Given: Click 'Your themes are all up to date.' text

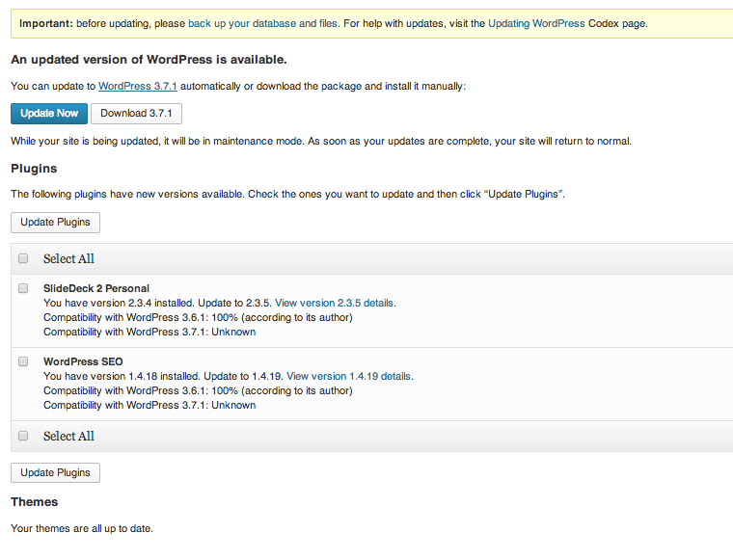Looking at the screenshot, I should click(x=82, y=529).
